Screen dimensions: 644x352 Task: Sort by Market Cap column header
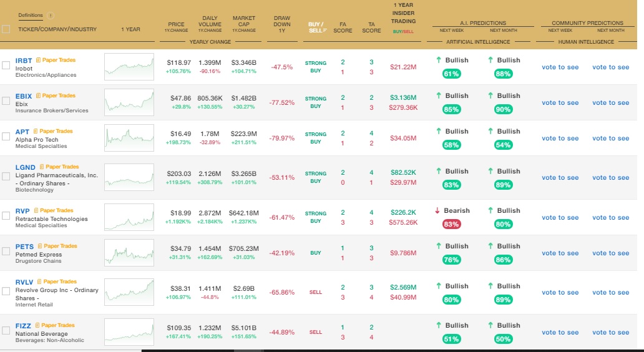[243, 24]
